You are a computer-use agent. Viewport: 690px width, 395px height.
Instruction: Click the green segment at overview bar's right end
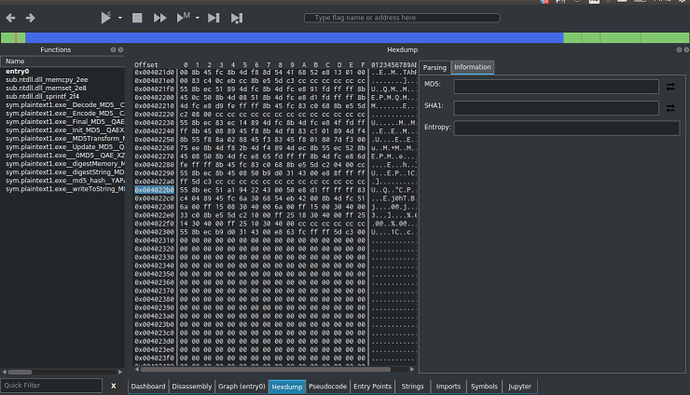click(664, 37)
